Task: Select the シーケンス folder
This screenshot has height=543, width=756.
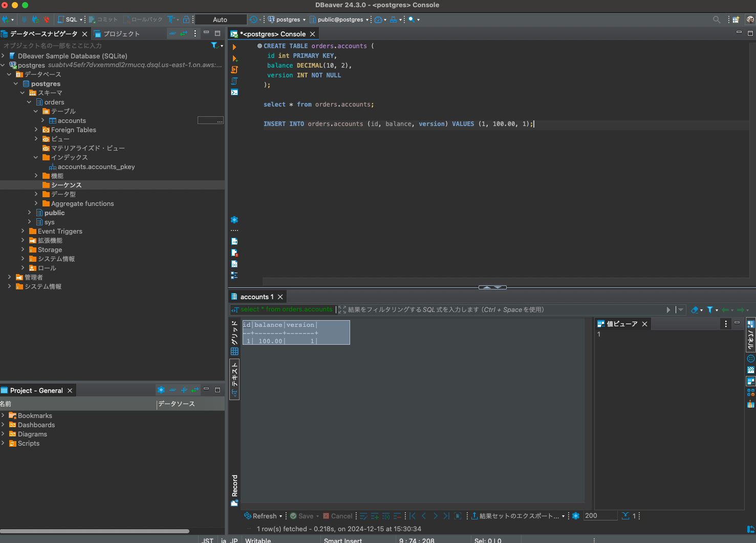Action: (66, 185)
